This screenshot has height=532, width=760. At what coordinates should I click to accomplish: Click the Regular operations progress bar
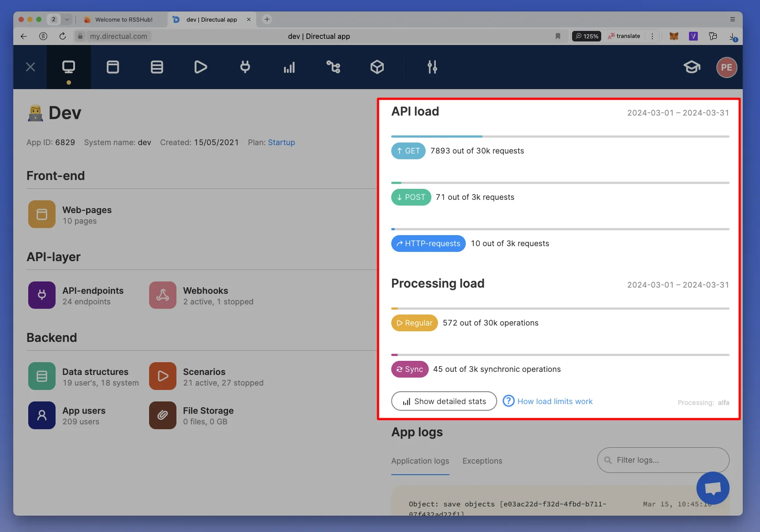tap(560, 309)
